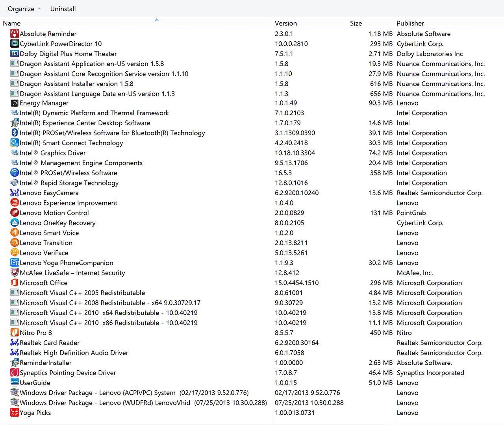Select Microsoft Visual C++ 2010 x86 Redistributable
This screenshot has height=425, width=504.
pos(109,323)
